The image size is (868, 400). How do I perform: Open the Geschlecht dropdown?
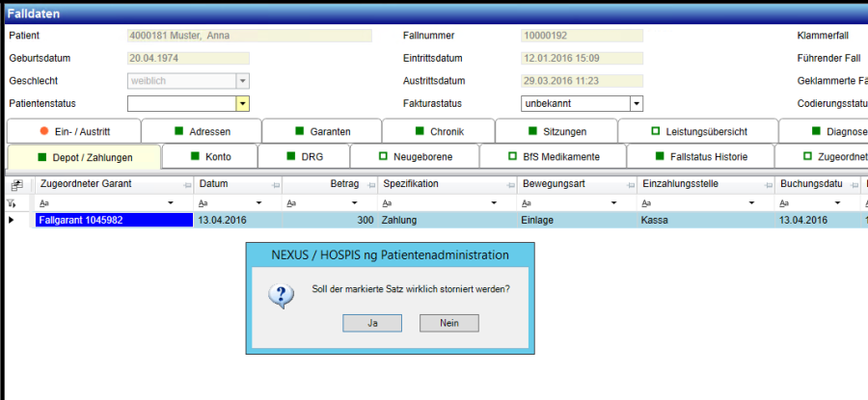[x=242, y=81]
